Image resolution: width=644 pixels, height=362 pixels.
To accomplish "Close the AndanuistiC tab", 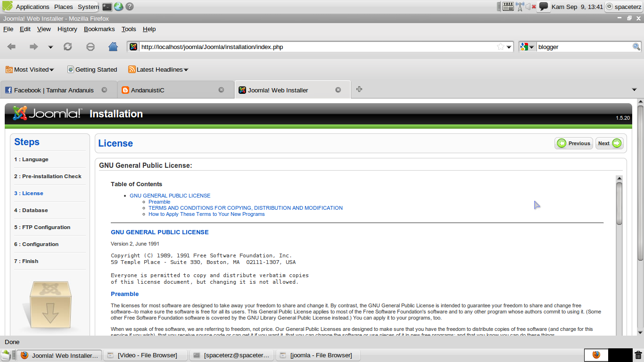I will click(x=221, y=90).
